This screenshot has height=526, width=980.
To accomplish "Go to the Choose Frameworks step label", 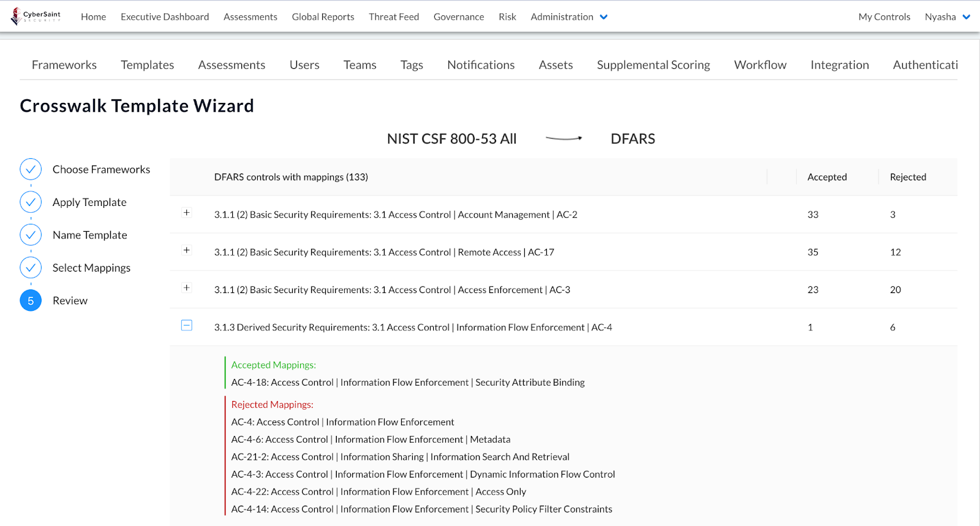I will coord(101,169).
